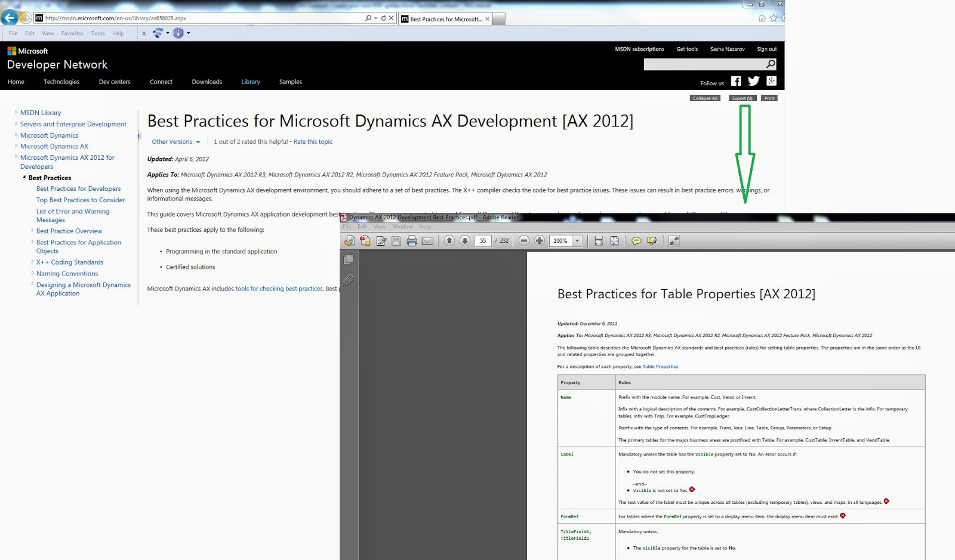Open Best Practices for Developers link

tap(78, 188)
